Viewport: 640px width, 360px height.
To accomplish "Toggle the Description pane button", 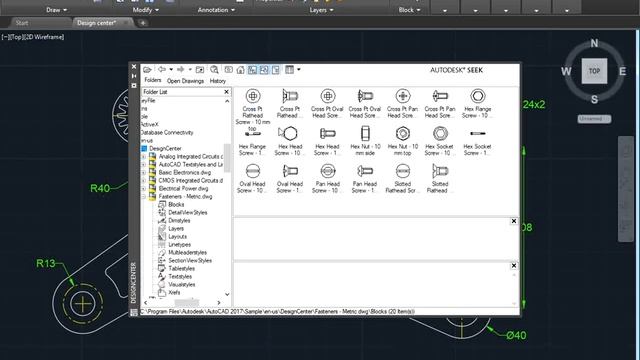I will (x=276, y=70).
